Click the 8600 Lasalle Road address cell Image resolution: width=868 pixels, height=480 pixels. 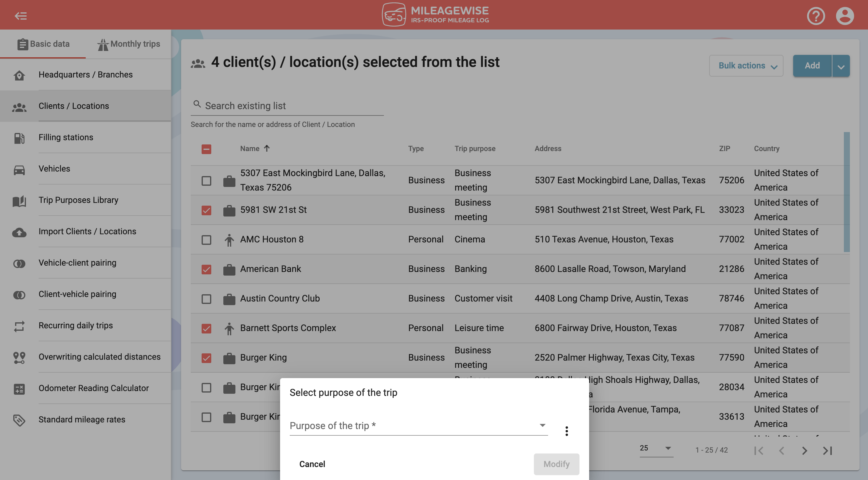click(x=610, y=269)
